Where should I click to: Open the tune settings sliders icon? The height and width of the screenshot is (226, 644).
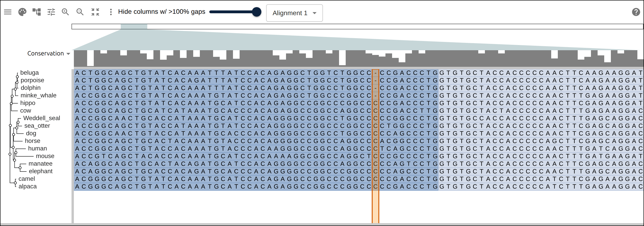(51, 12)
